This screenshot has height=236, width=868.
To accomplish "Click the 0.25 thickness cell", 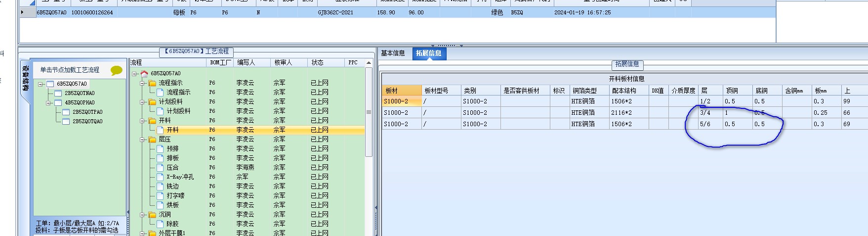I will coord(827,113).
